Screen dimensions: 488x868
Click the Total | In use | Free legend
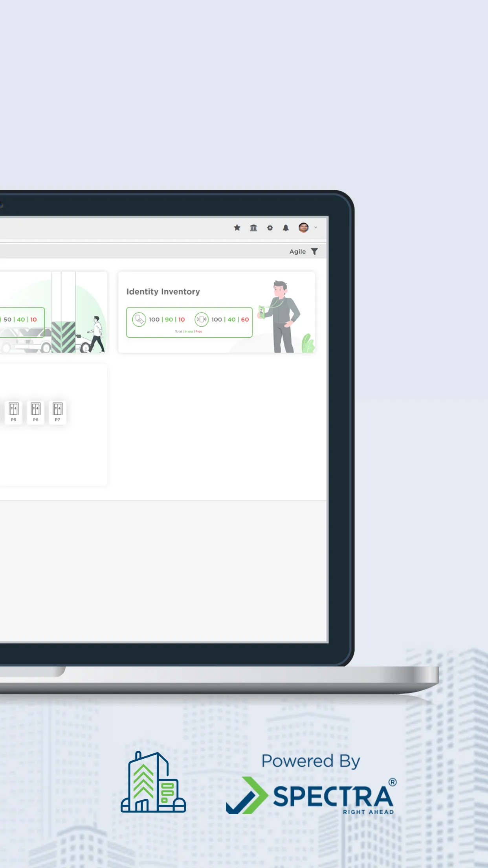pyautogui.click(x=189, y=331)
